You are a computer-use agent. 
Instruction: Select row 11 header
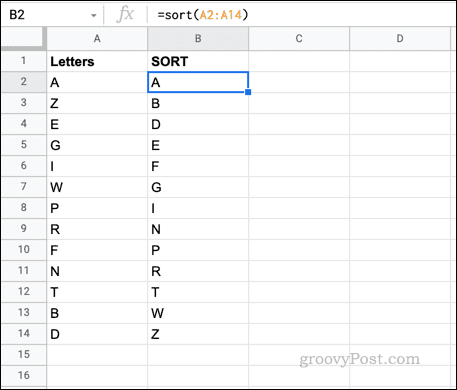coord(24,271)
